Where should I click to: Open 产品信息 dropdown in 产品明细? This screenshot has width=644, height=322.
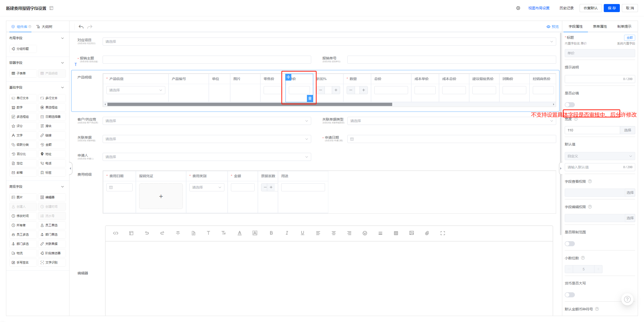(x=136, y=90)
